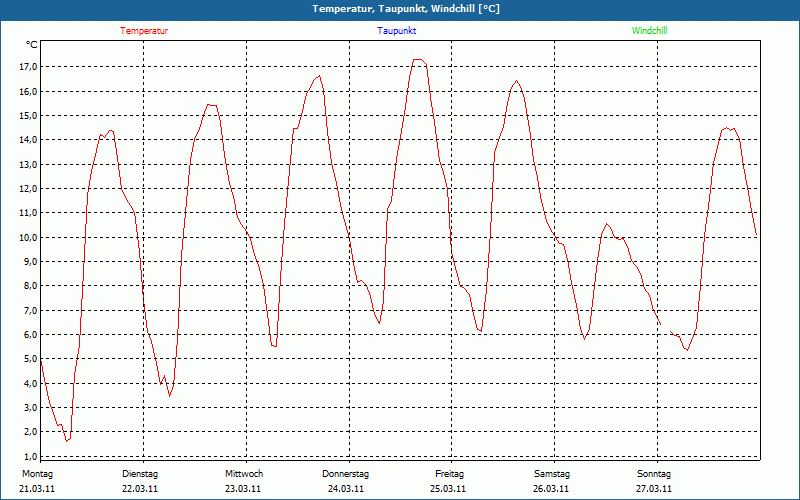Image resolution: width=800 pixels, height=500 pixels.
Task: Click the date 22.03.11
Action: [140, 489]
